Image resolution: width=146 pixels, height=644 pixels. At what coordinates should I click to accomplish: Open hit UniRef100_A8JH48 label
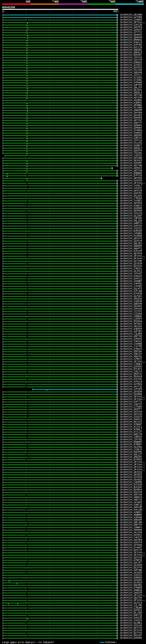point(131,15)
